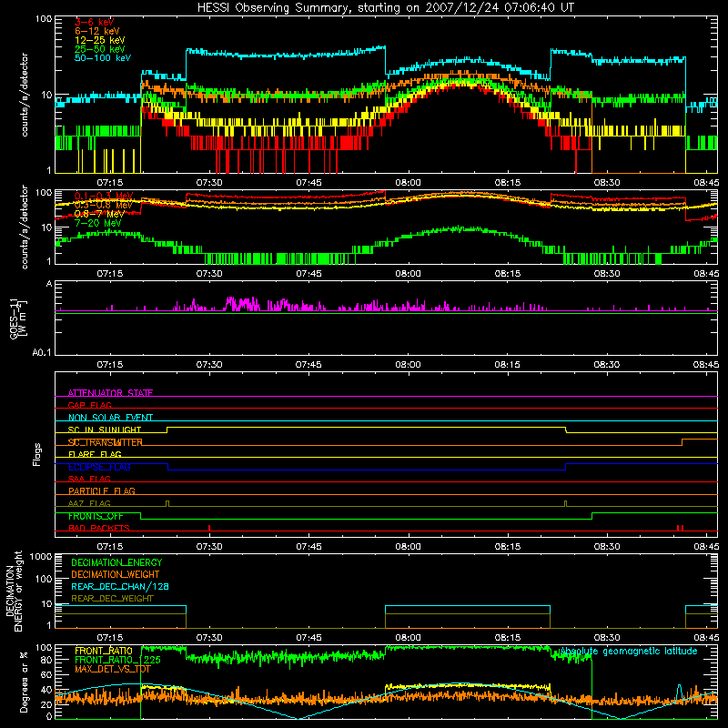Click the REAR_DEC_WEIGHT legend label
This screenshot has width=728, height=728.
112,599
